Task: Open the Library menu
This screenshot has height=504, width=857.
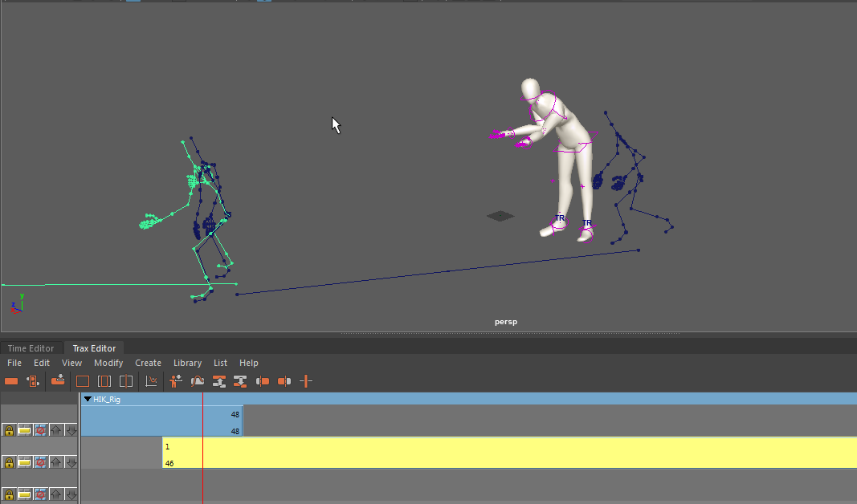Action: tap(187, 363)
